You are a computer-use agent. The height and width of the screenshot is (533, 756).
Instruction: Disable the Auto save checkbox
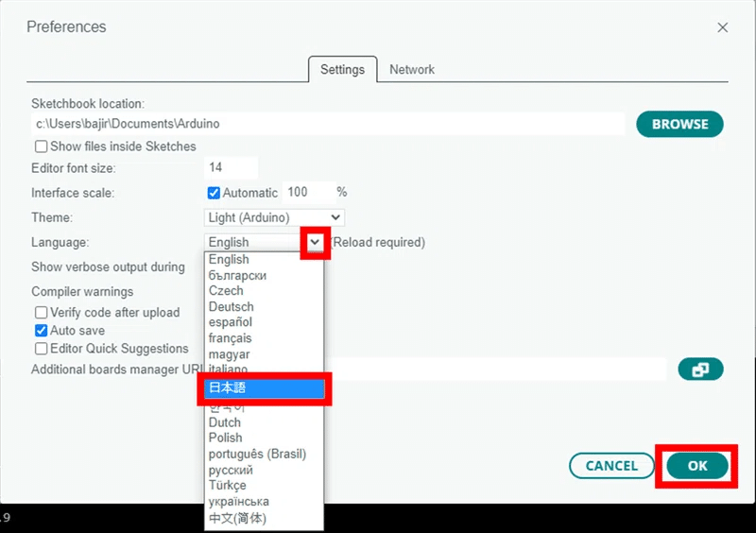coord(41,331)
